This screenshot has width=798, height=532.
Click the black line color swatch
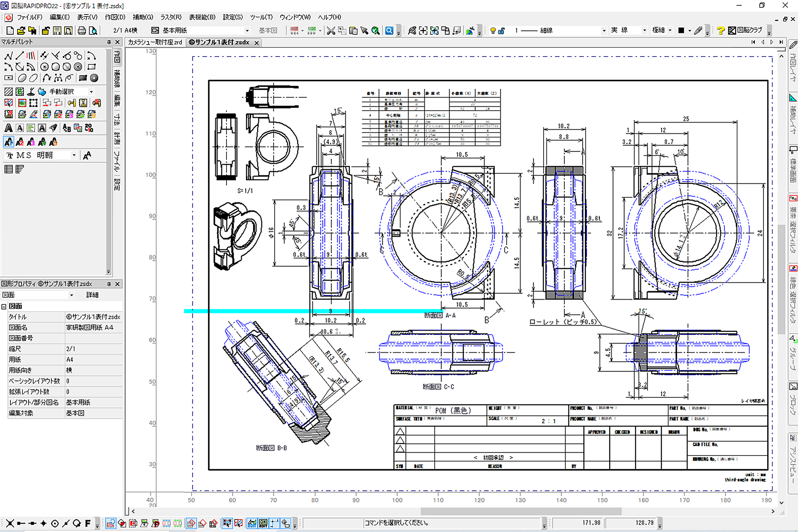(681, 30)
